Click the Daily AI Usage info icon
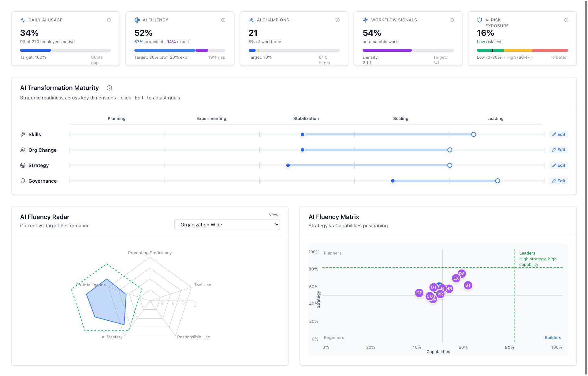The width and height of the screenshot is (588, 376). [x=109, y=20]
